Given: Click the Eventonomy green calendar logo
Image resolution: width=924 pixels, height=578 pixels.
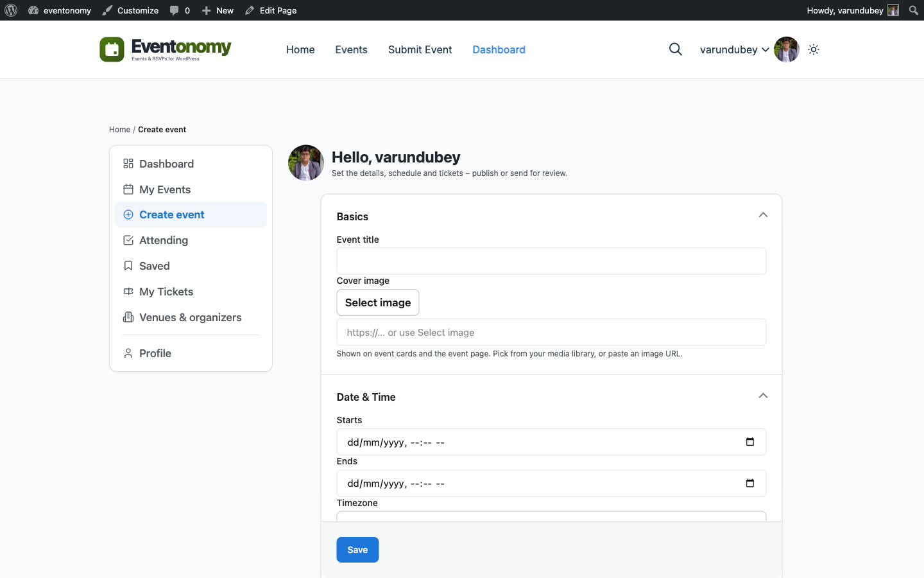Looking at the screenshot, I should (x=112, y=49).
